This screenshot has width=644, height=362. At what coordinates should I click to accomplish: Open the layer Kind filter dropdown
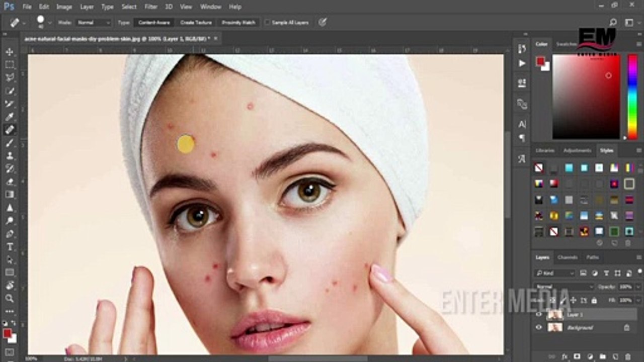(x=555, y=273)
